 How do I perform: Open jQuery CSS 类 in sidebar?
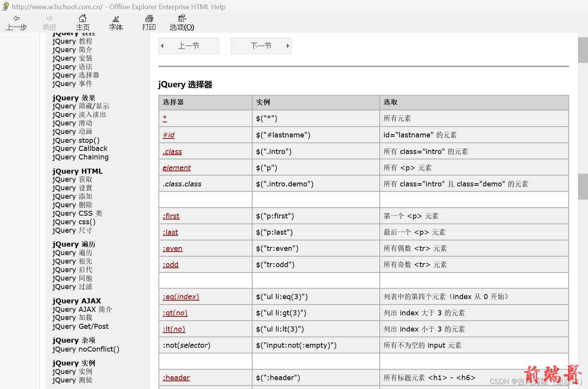[78, 213]
